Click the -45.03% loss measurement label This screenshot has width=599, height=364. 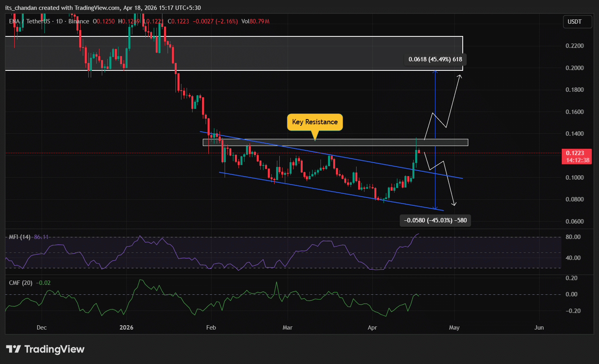(435, 220)
